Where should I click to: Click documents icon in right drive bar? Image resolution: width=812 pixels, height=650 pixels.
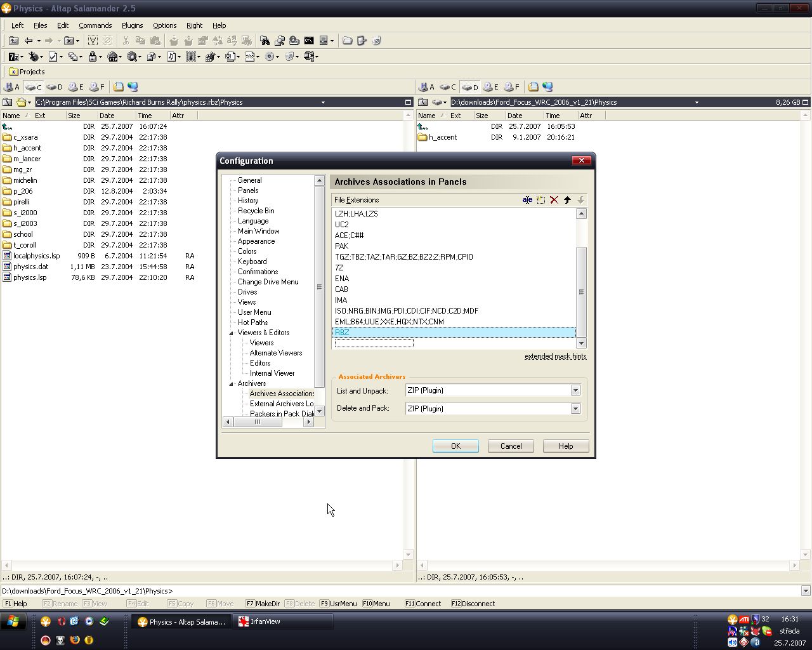point(533,87)
